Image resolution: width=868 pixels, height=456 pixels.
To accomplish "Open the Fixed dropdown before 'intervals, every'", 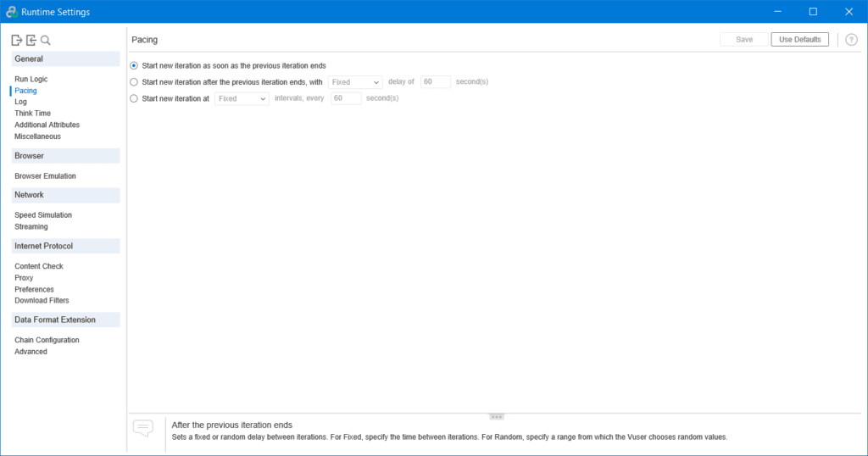I will click(x=242, y=98).
